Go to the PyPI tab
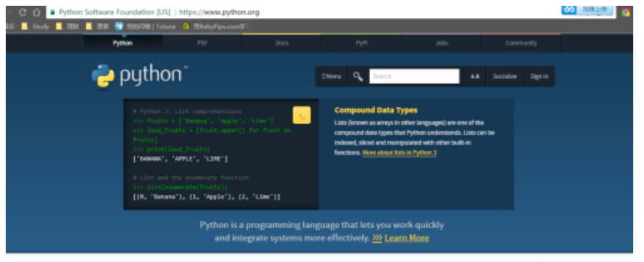This screenshot has height=262, width=644. [x=361, y=43]
